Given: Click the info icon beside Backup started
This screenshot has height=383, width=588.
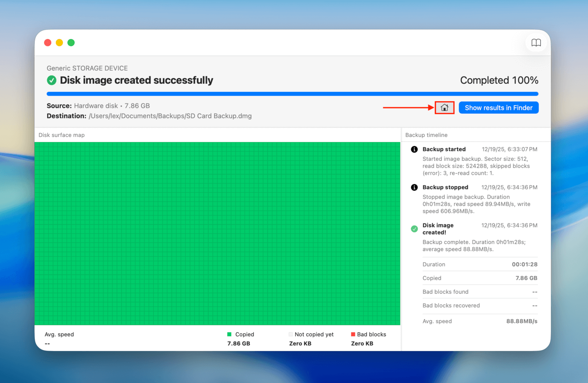Looking at the screenshot, I should click(414, 149).
